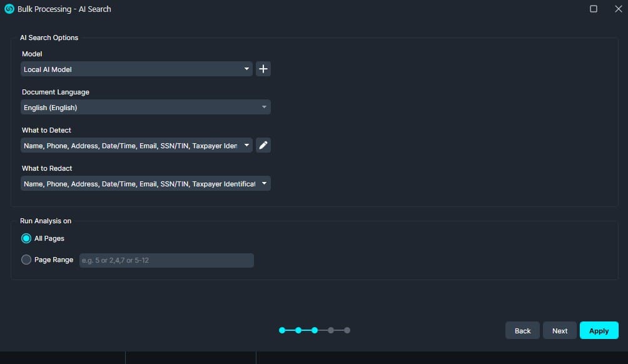Go back with the Back button
The image size is (628, 364).
click(x=522, y=331)
